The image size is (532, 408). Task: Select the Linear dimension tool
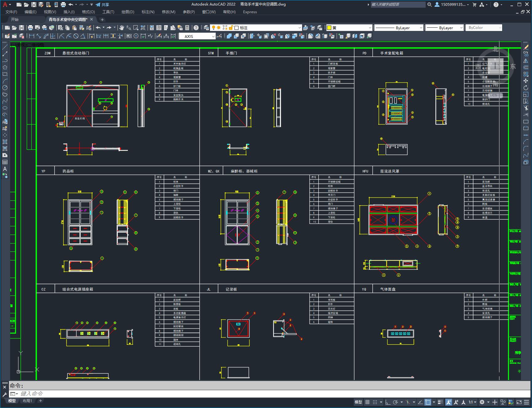[32, 36]
